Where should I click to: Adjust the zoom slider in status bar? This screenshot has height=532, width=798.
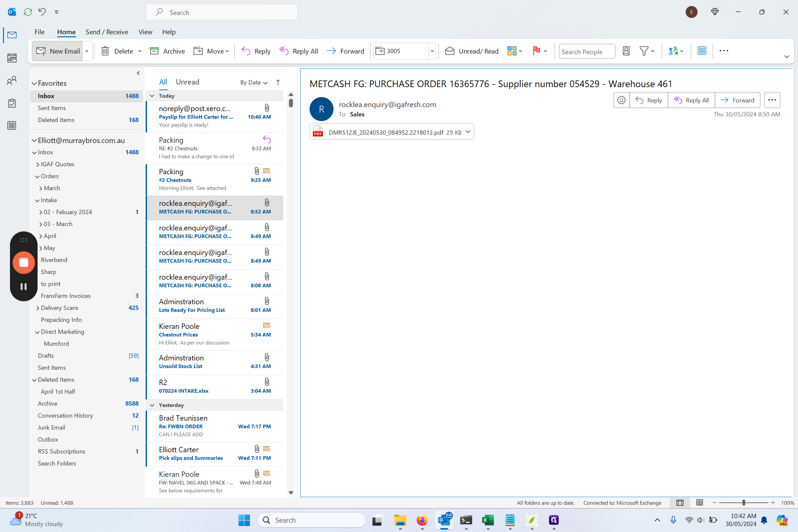pyautogui.click(x=743, y=502)
